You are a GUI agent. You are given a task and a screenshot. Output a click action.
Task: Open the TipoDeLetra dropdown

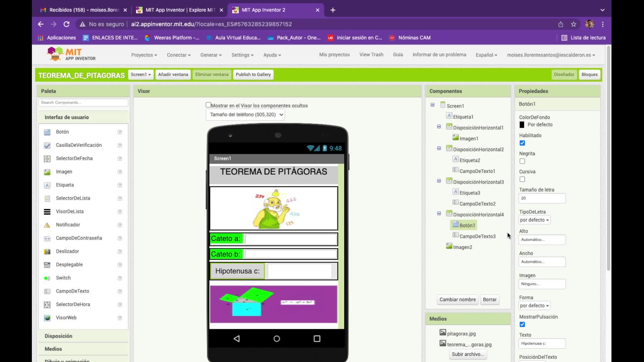534,220
